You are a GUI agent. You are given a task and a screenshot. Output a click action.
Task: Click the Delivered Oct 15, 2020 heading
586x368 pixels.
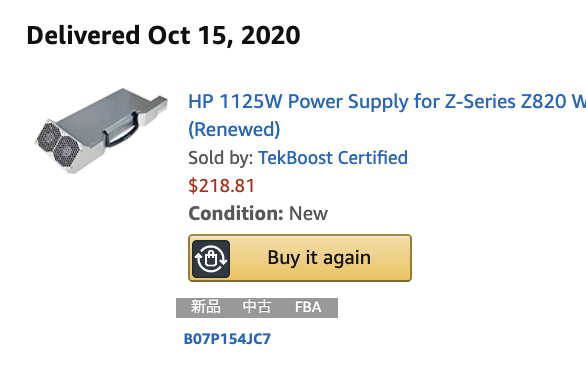[x=163, y=35]
